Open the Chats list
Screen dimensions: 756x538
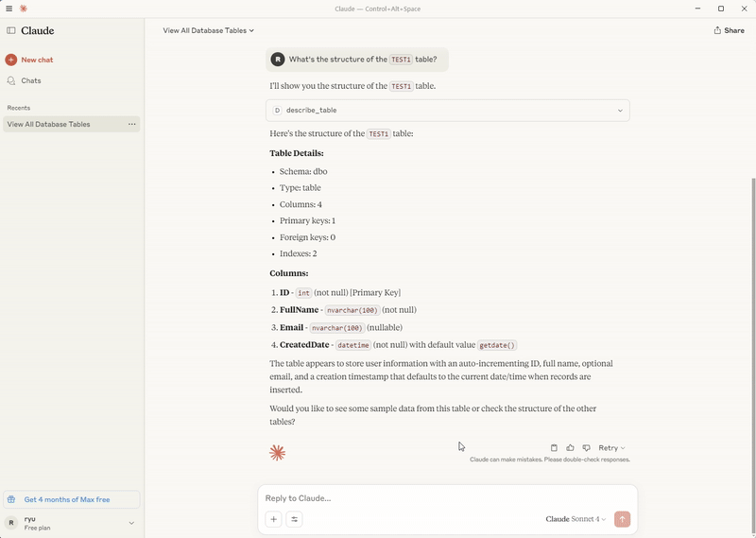point(31,80)
